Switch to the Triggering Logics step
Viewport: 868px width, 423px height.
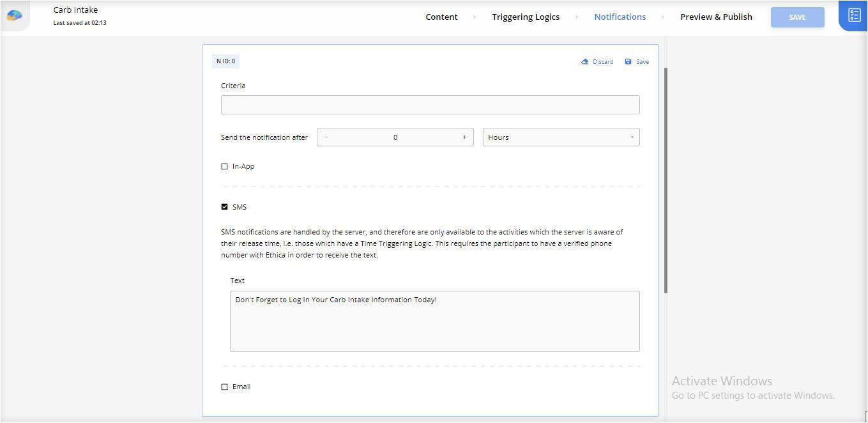point(525,17)
